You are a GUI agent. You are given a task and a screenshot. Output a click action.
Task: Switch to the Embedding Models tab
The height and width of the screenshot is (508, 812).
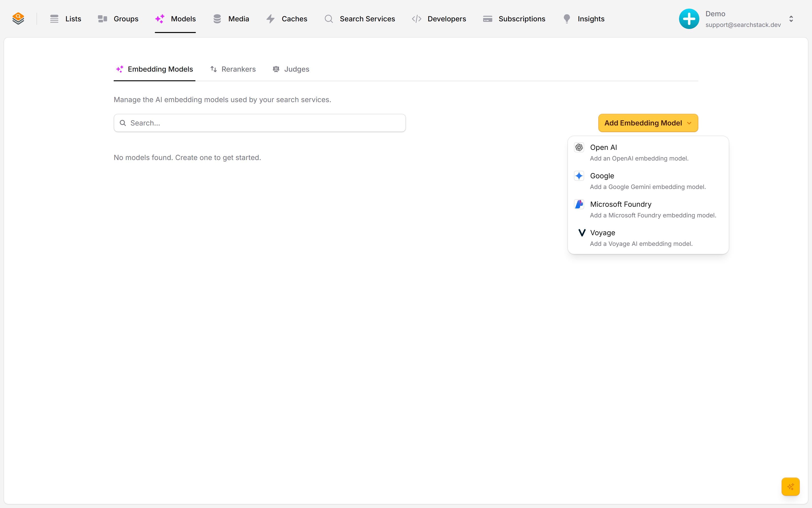(x=154, y=69)
